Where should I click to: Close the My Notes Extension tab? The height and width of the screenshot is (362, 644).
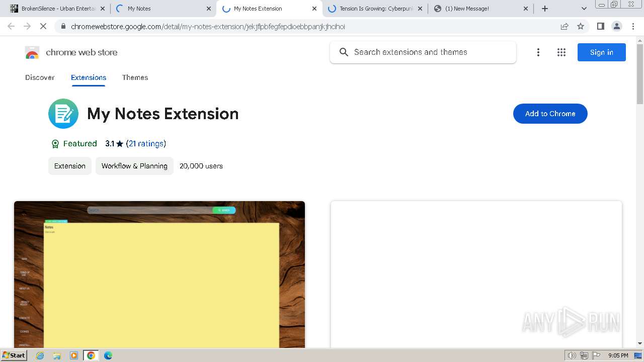(x=314, y=9)
